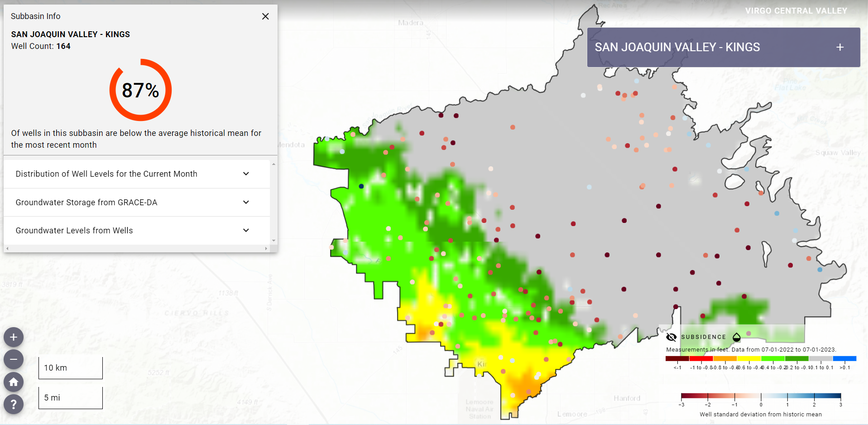Viewport: 868px width, 425px height.
Task: Click panel horizontal scrollbar right arrow
Action: pos(266,248)
